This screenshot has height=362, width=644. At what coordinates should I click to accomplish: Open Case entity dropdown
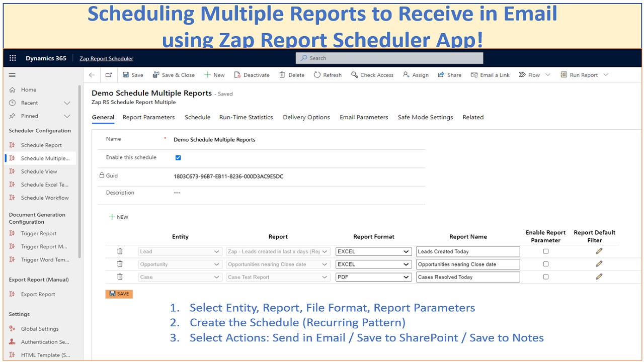coord(180,277)
